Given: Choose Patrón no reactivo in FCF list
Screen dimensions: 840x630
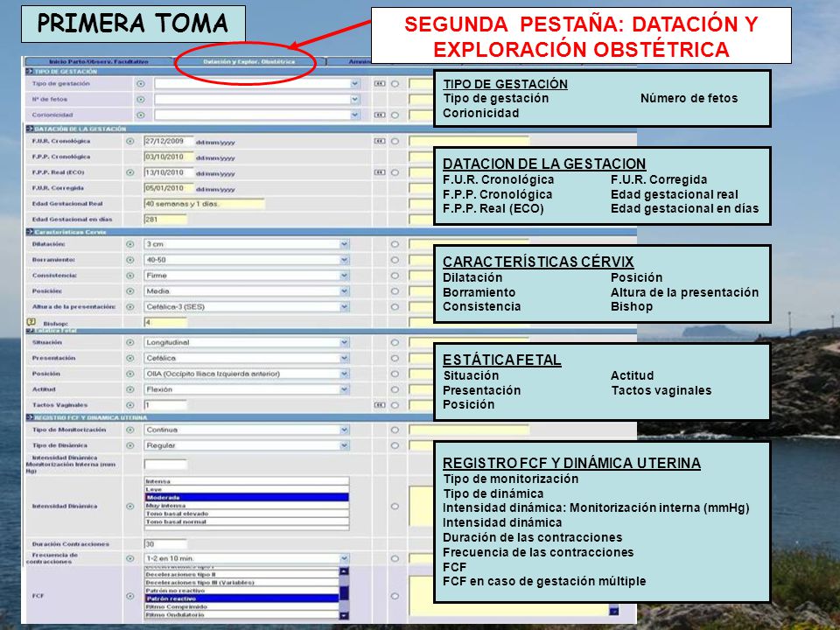Looking at the screenshot, I should coord(241,591).
